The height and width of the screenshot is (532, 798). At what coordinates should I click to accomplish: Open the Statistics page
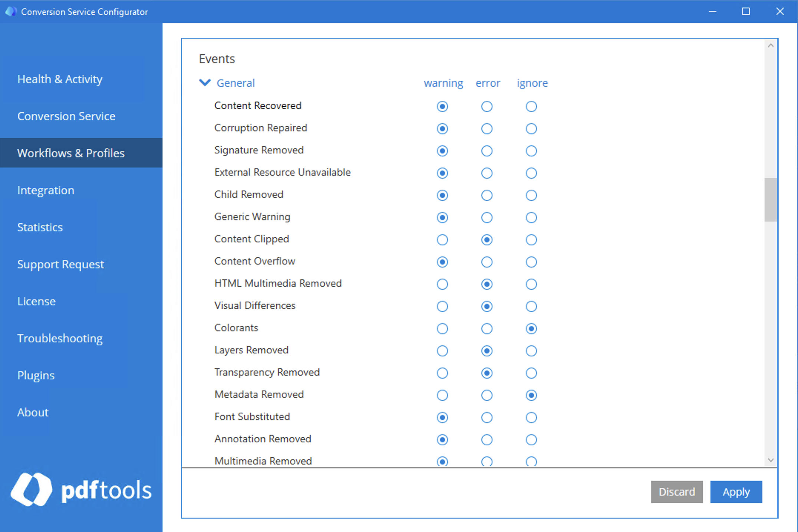pyautogui.click(x=40, y=227)
